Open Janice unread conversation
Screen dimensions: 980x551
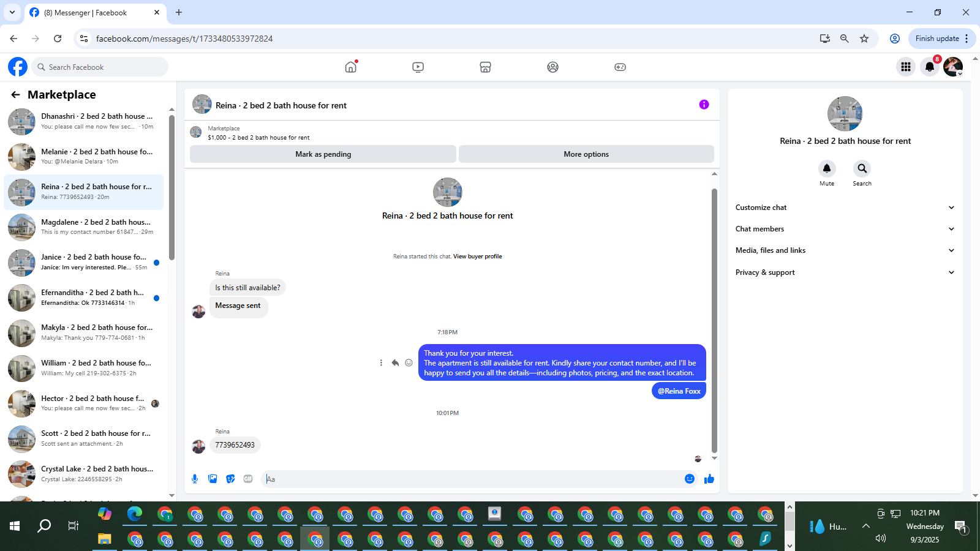pyautogui.click(x=84, y=263)
